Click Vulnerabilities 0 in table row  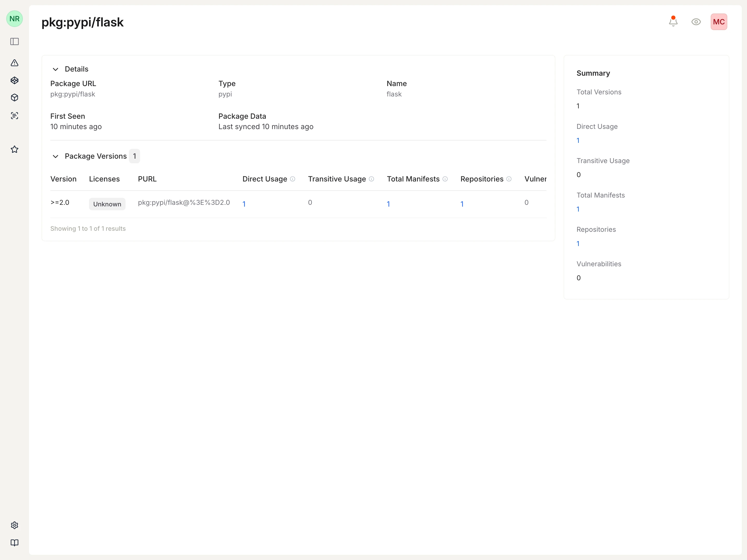[527, 202]
